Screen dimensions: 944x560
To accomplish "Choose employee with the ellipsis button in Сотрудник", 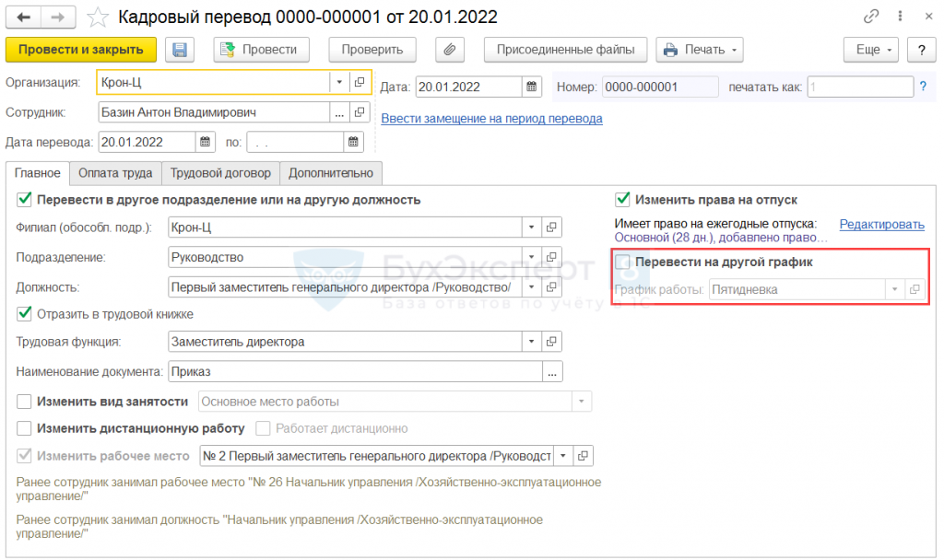I will click(339, 111).
